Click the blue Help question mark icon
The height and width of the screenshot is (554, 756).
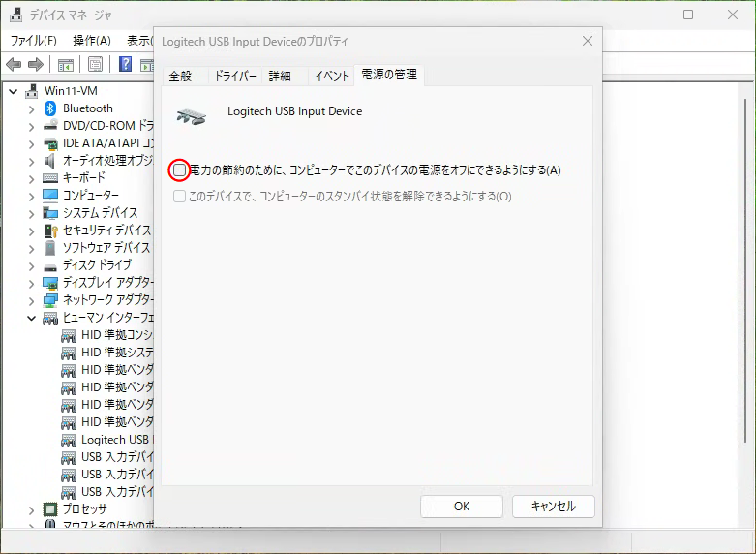[x=125, y=64]
